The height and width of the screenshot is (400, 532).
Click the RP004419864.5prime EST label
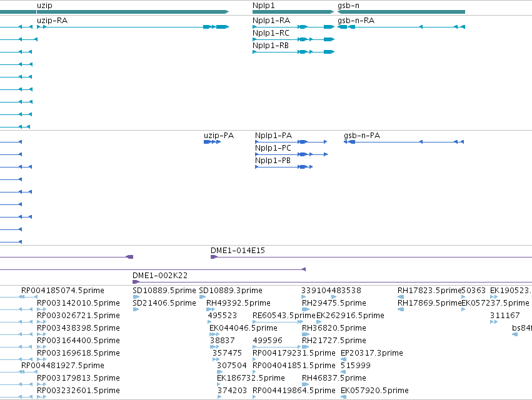294,390
